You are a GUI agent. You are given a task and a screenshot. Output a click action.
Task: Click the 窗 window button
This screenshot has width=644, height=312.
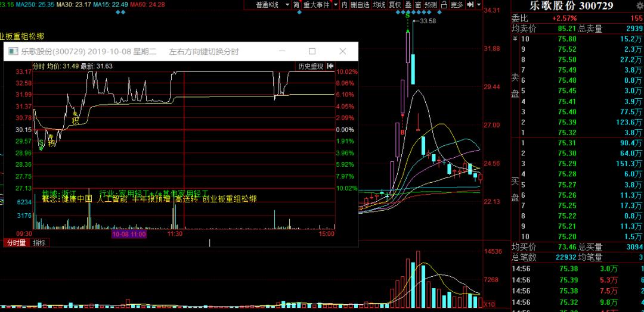[417, 5]
